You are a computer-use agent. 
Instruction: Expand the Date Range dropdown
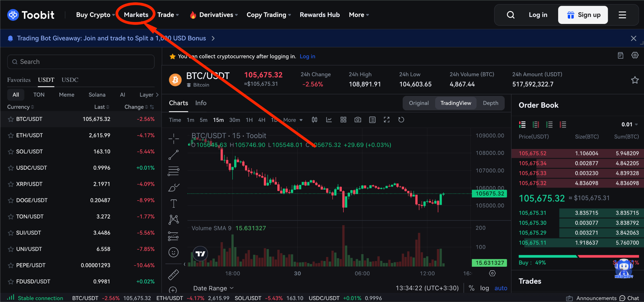click(213, 288)
